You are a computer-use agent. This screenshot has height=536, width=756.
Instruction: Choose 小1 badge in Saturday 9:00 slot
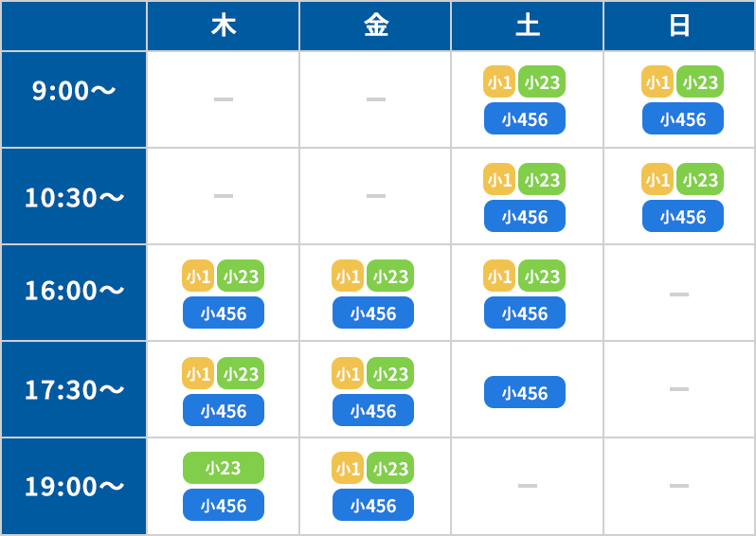pyautogui.click(x=499, y=82)
